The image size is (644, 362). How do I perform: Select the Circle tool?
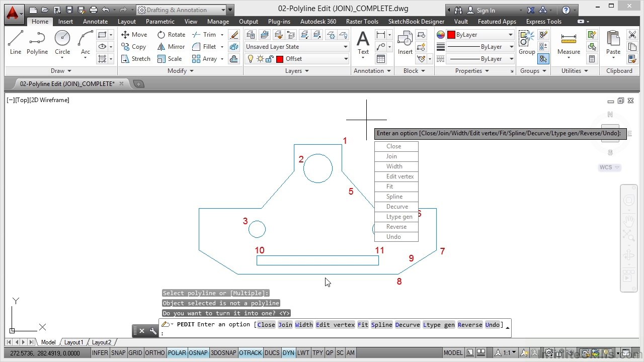coord(62,43)
